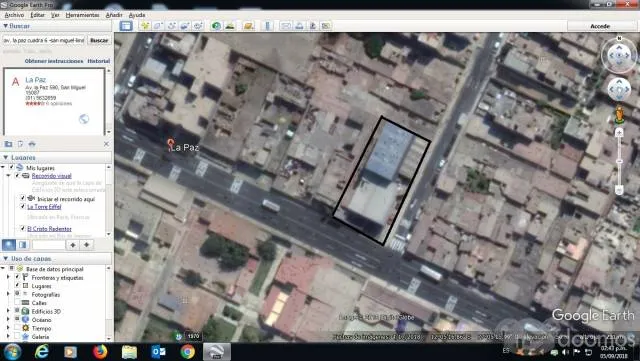The height and width of the screenshot is (361, 640).
Task: Uncheck El Cristo Redentor checkbox
Action: pyautogui.click(x=23, y=228)
